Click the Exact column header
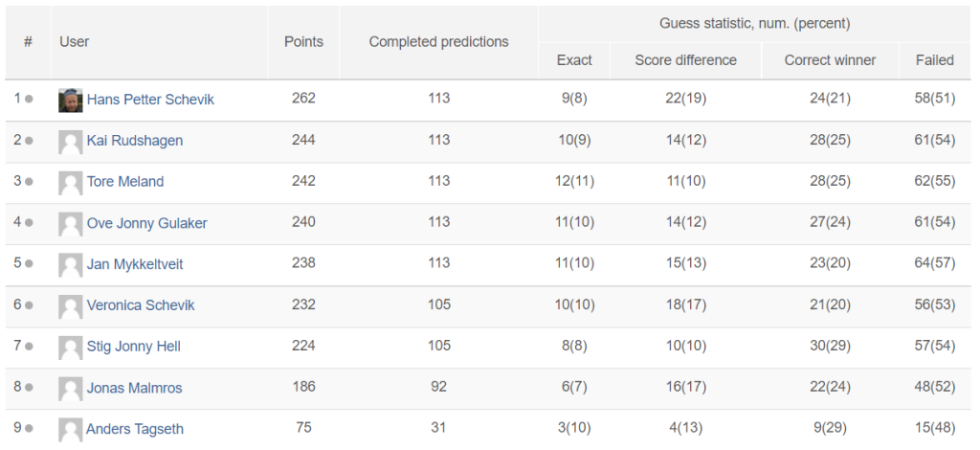The height and width of the screenshot is (450, 980). (574, 60)
